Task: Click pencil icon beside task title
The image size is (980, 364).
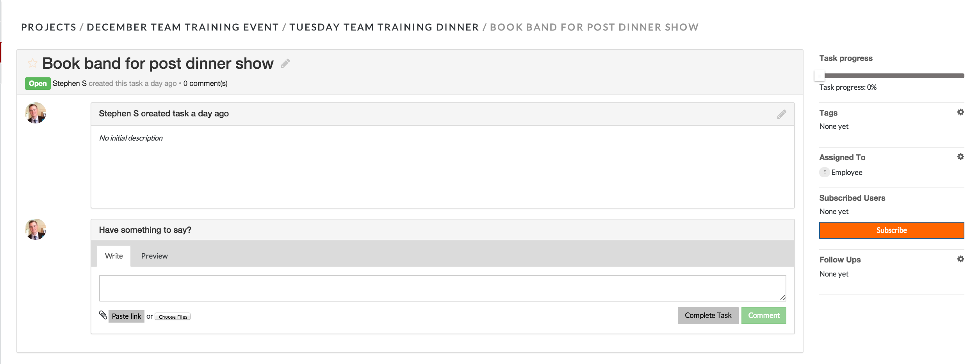Action: 285,63
